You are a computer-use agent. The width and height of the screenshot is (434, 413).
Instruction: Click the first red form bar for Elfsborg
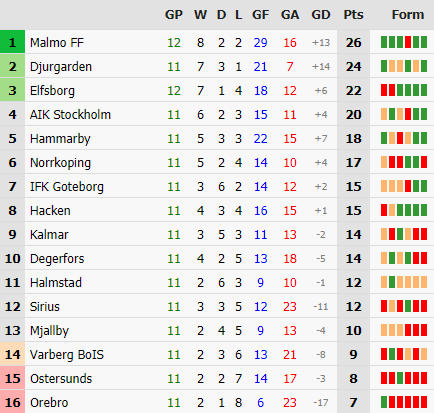point(384,90)
